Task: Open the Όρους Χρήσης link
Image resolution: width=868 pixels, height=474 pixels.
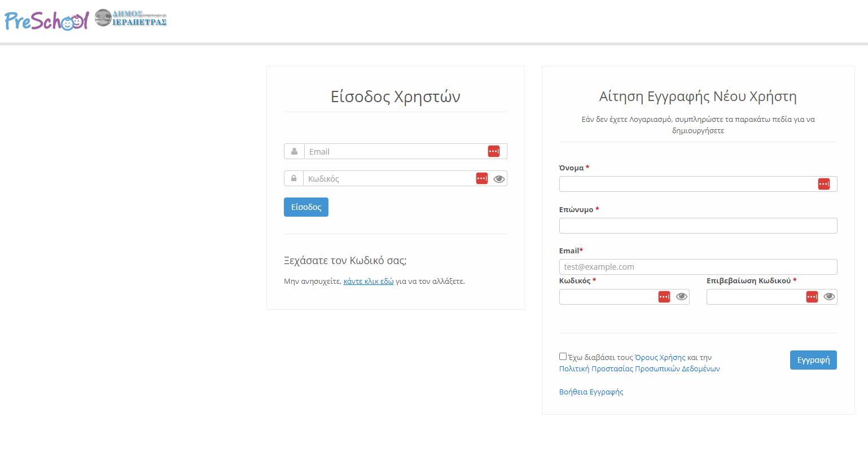Action: click(660, 357)
